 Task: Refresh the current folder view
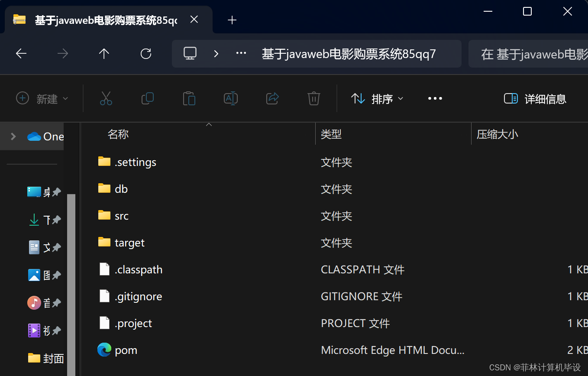[146, 54]
